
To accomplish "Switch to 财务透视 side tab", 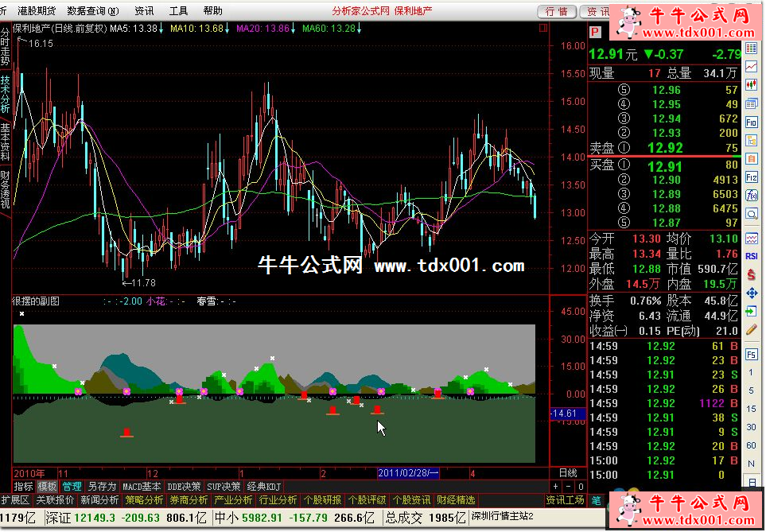I will (6, 190).
